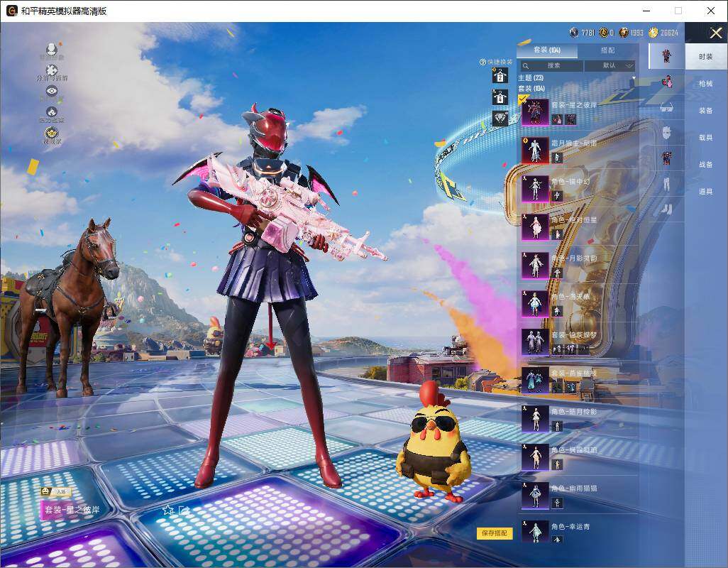Select the second outfit with red thumbnail
The height and width of the screenshot is (568, 728).
coord(535,151)
